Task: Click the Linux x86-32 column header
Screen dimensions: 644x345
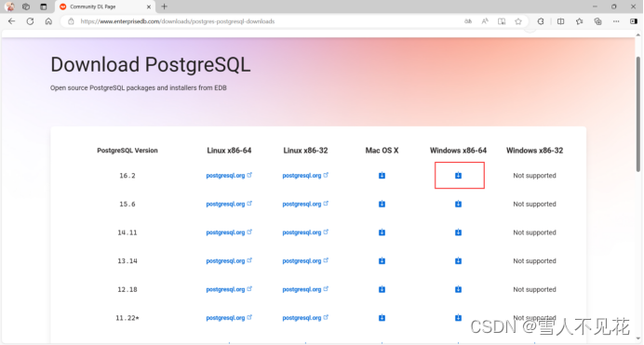Action: click(305, 151)
